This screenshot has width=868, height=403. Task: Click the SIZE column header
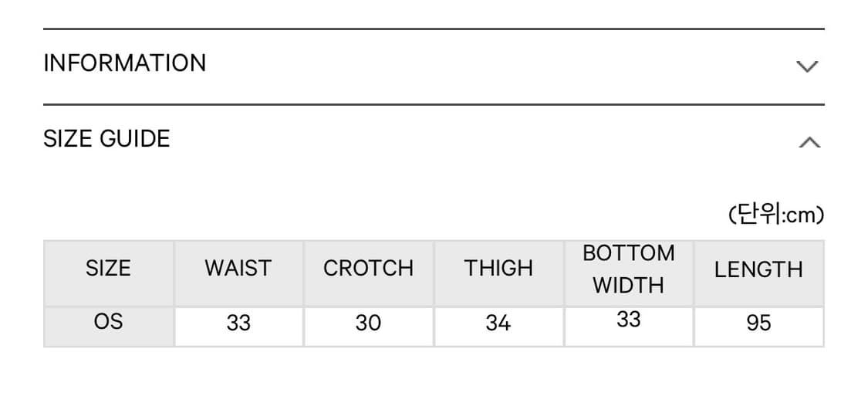tap(108, 269)
